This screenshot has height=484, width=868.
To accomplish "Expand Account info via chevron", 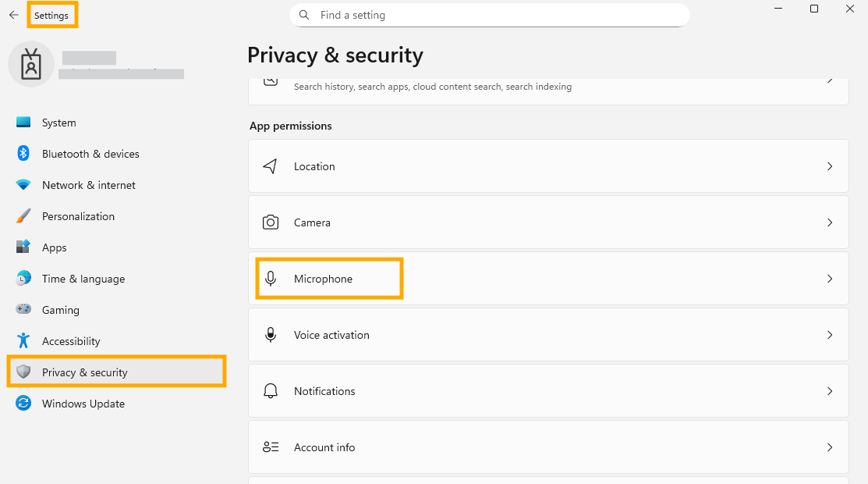I will point(829,447).
